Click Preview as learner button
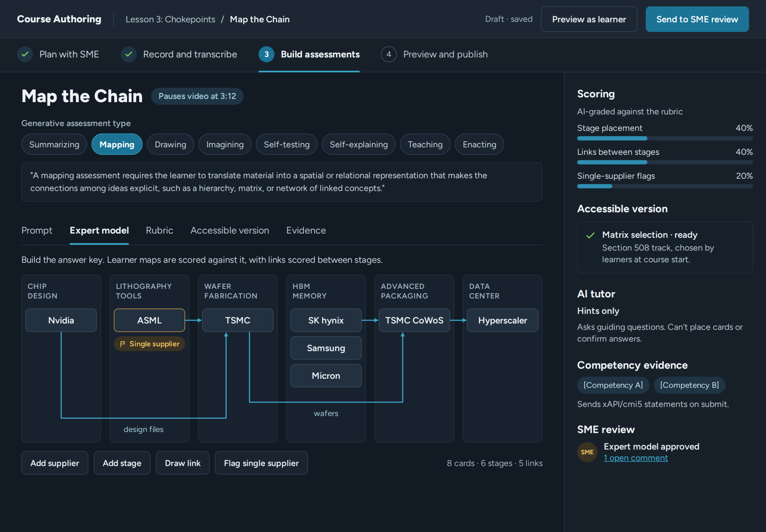The width and height of the screenshot is (766, 532). point(589,19)
